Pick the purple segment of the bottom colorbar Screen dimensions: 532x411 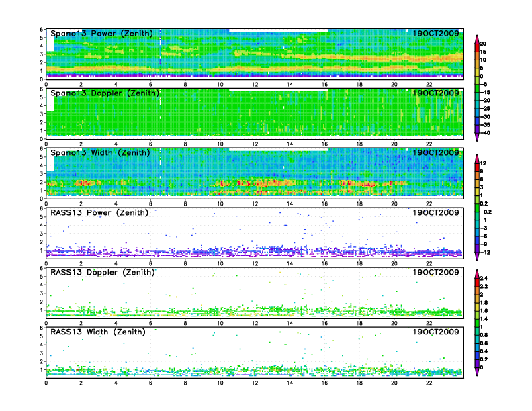coord(477,363)
